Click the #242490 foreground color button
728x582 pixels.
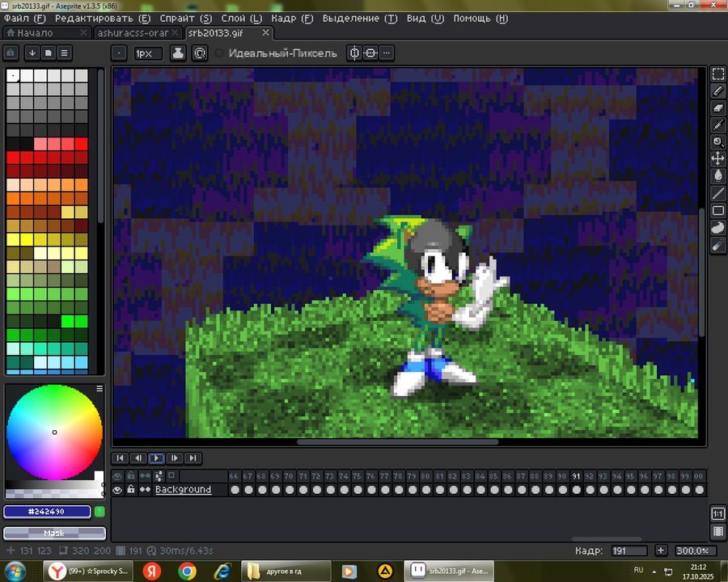(x=47, y=512)
